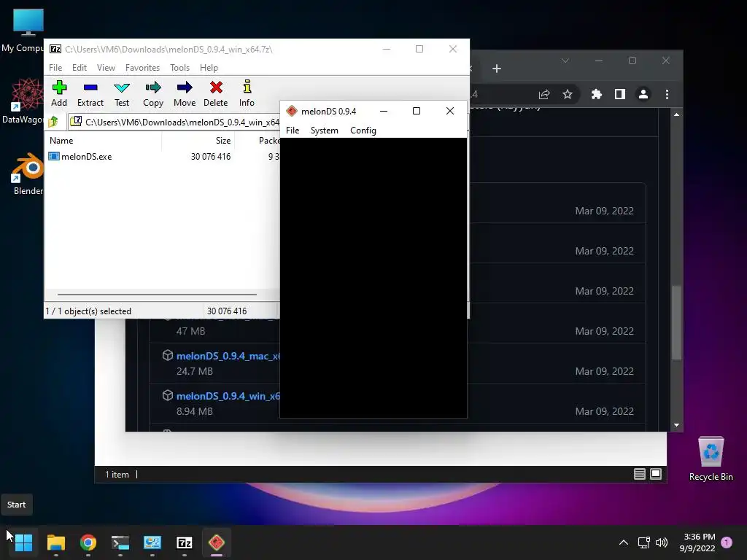This screenshot has height=560, width=747.
Task: Expand Chrome tab search chevron
Action: pos(565,61)
